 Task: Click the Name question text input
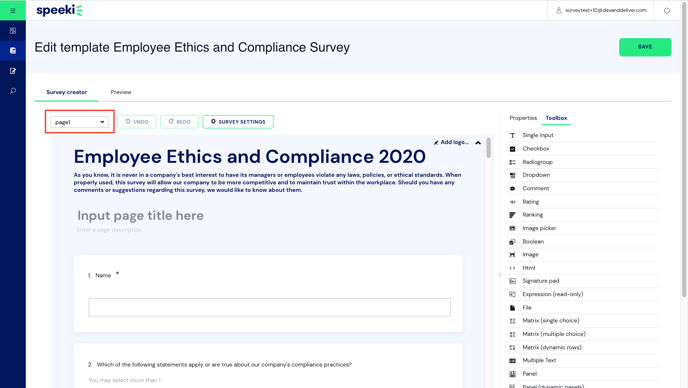[x=269, y=307]
